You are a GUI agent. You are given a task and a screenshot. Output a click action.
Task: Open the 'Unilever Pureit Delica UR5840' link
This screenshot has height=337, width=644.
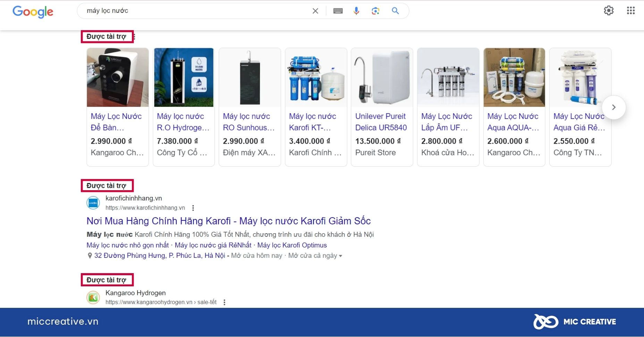click(381, 122)
